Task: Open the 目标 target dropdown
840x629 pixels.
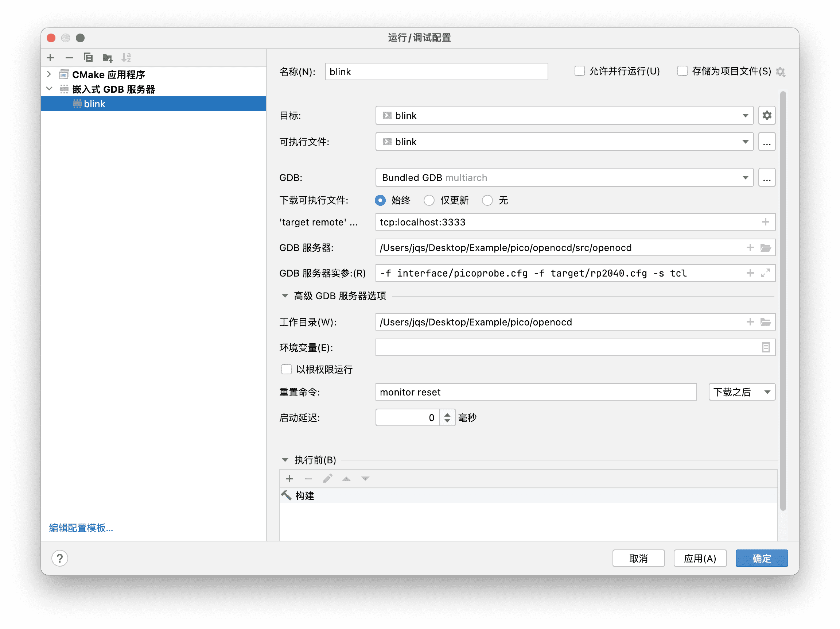Action: pos(564,116)
